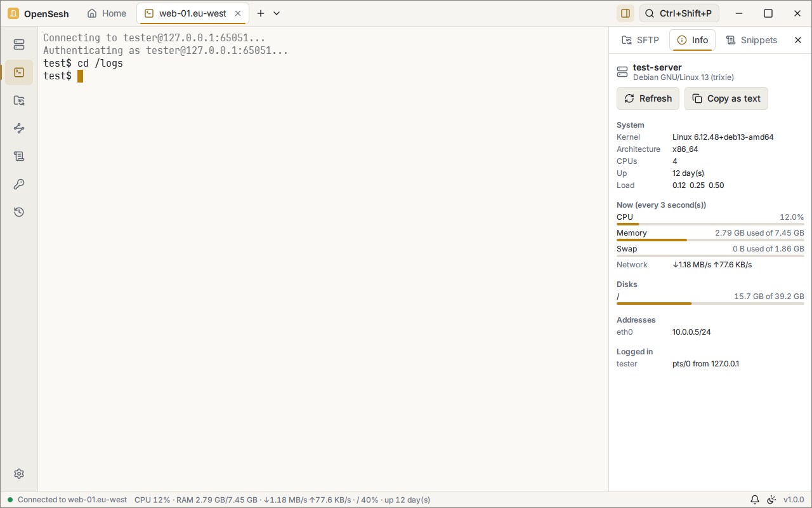Viewport: 812px width, 508px height.
Task: Click the Memory usage bar
Action: click(710, 240)
